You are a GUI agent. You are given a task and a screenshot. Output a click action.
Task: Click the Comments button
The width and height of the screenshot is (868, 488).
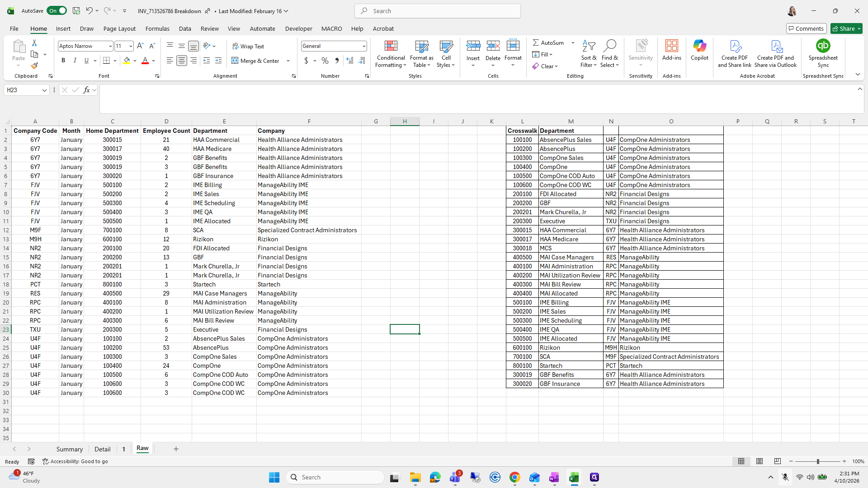(806, 28)
